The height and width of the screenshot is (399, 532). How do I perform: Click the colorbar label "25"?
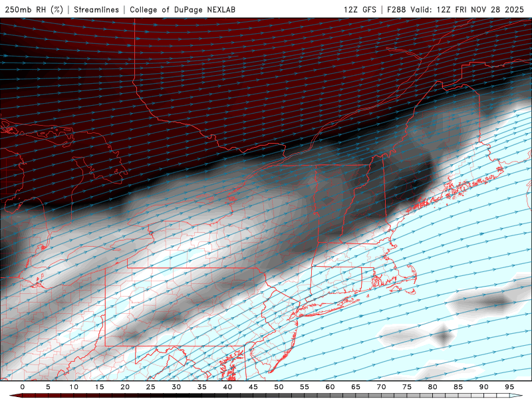click(151, 387)
